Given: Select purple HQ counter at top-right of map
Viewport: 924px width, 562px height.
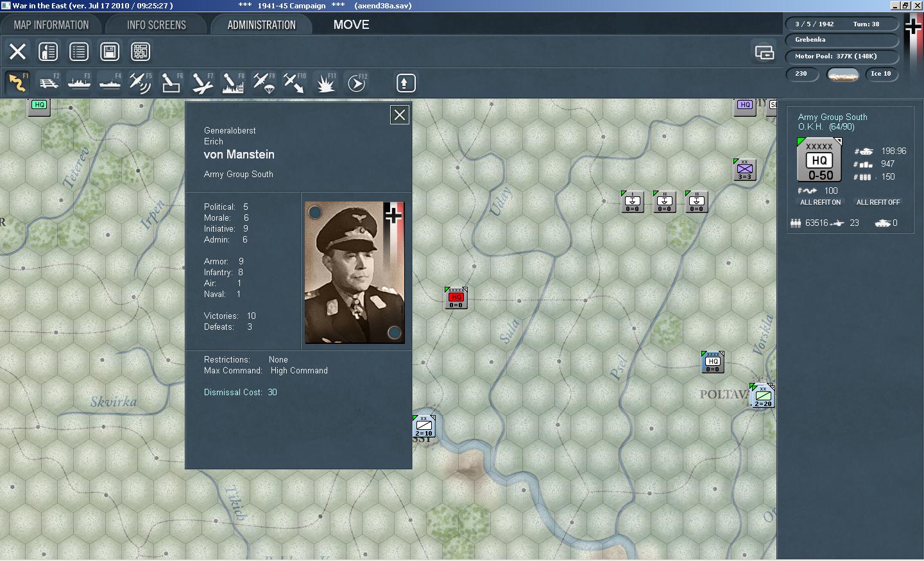Looking at the screenshot, I should click(x=744, y=106).
